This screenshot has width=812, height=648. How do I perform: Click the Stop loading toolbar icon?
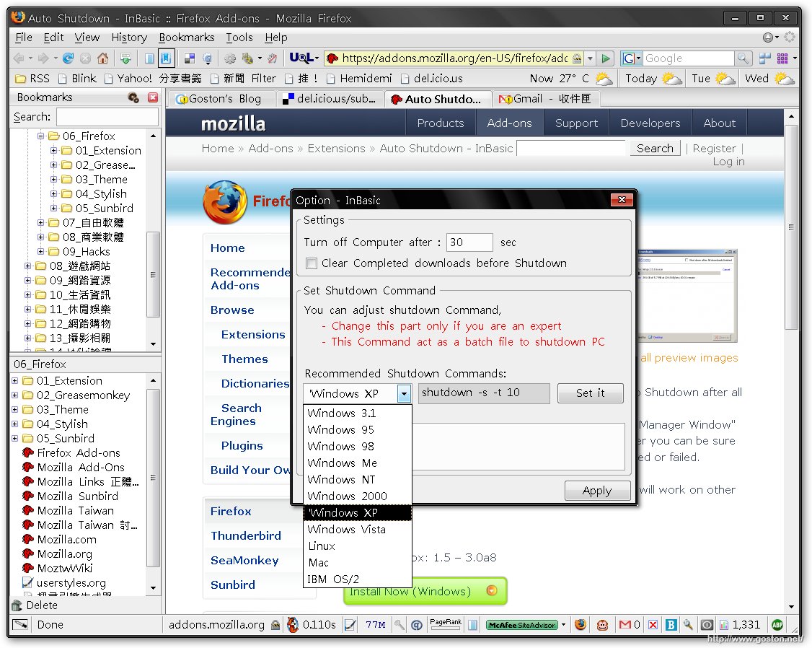pos(85,58)
